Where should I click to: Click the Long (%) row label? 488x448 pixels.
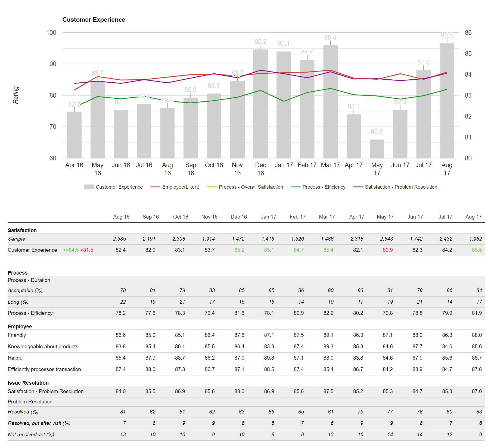pos(18,302)
